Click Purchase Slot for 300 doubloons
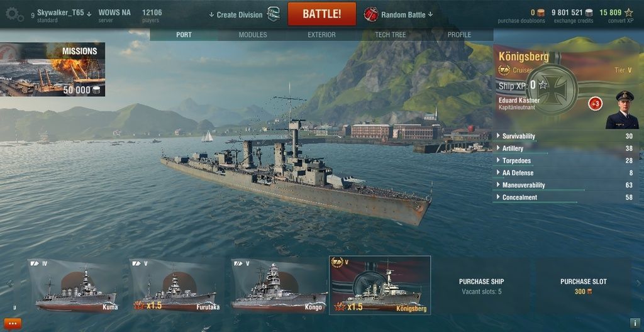The height and width of the screenshot is (332, 644). click(583, 286)
